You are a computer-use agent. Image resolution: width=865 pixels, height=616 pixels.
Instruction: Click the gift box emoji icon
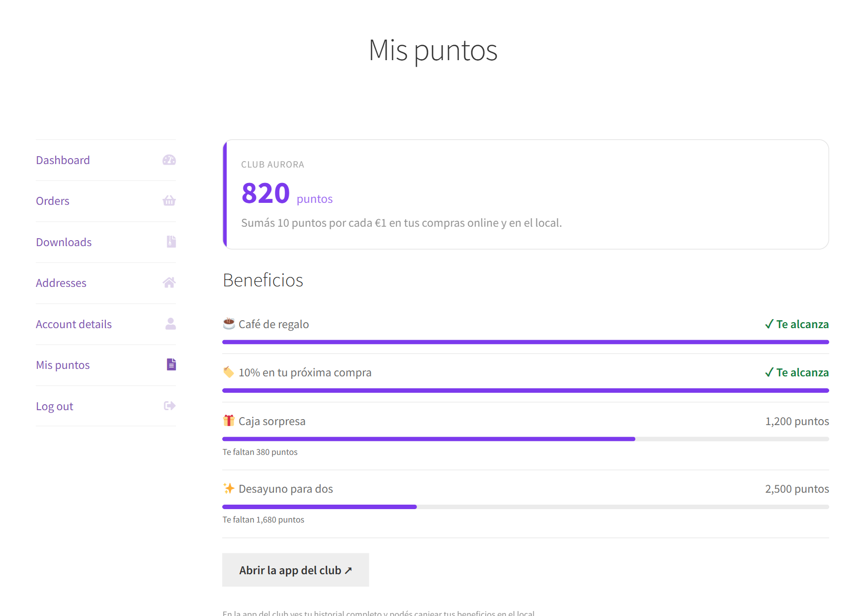229,421
